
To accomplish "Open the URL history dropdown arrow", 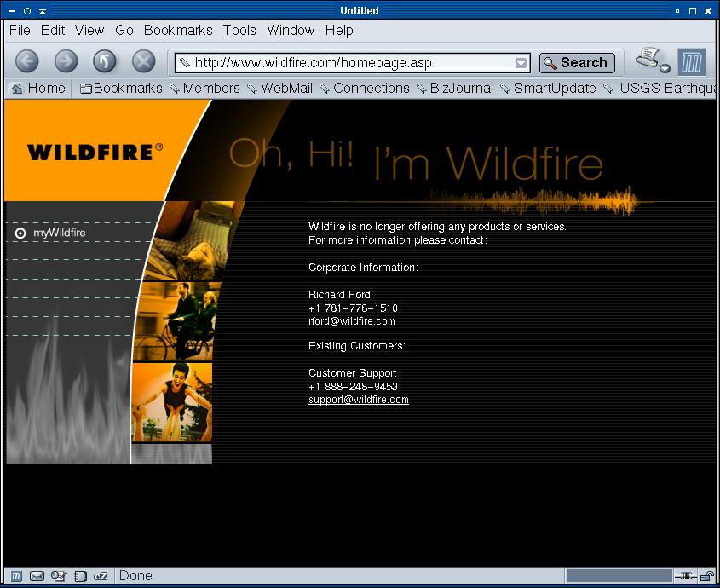I will coord(521,63).
